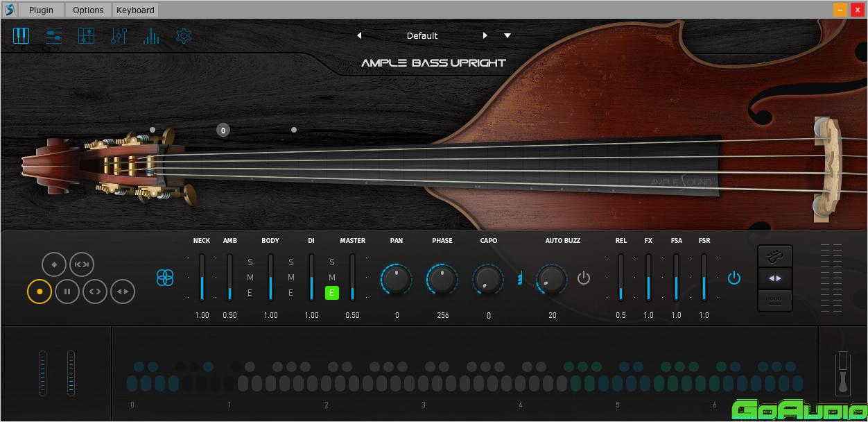
Task: Open the preset dropdown menu arrow
Action: click(507, 35)
